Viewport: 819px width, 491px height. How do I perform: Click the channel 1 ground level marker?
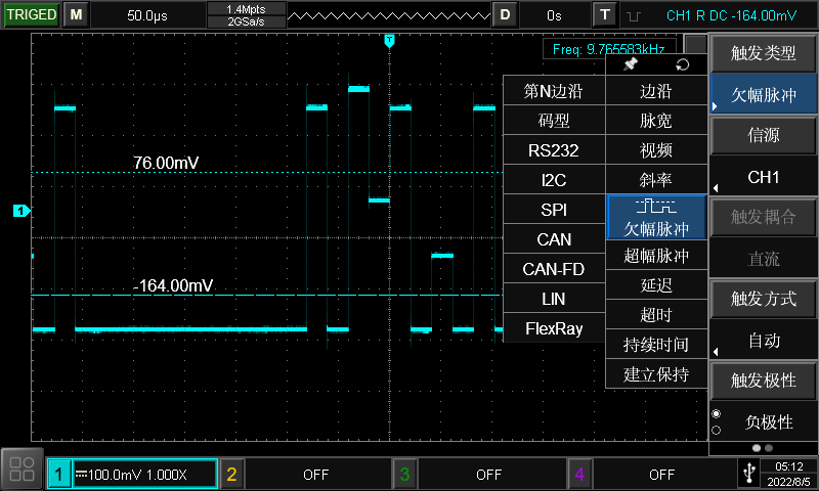21,210
